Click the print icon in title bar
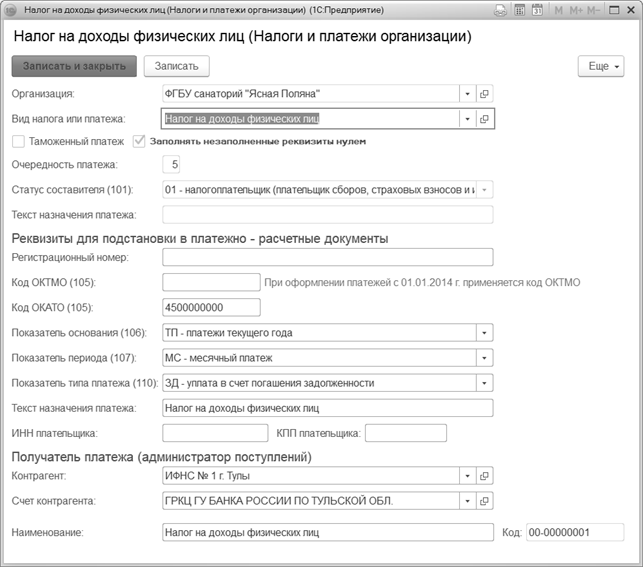 pyautogui.click(x=500, y=10)
